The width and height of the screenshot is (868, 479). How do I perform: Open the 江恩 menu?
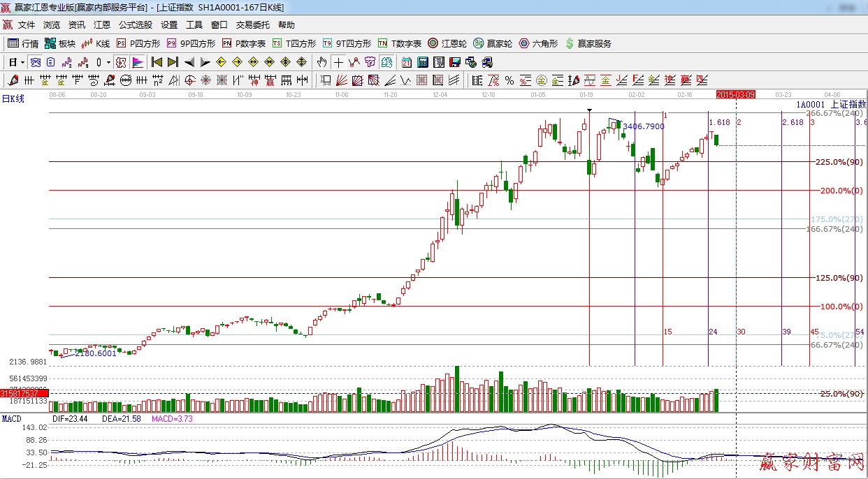102,25
